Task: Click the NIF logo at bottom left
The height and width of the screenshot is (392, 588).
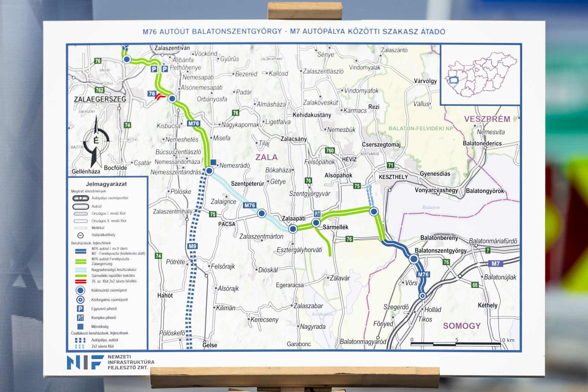Action: pyautogui.click(x=85, y=362)
